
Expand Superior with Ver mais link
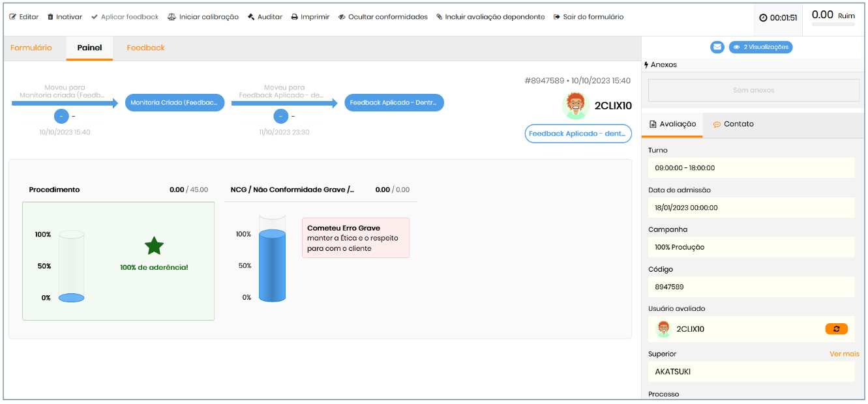pyautogui.click(x=844, y=354)
